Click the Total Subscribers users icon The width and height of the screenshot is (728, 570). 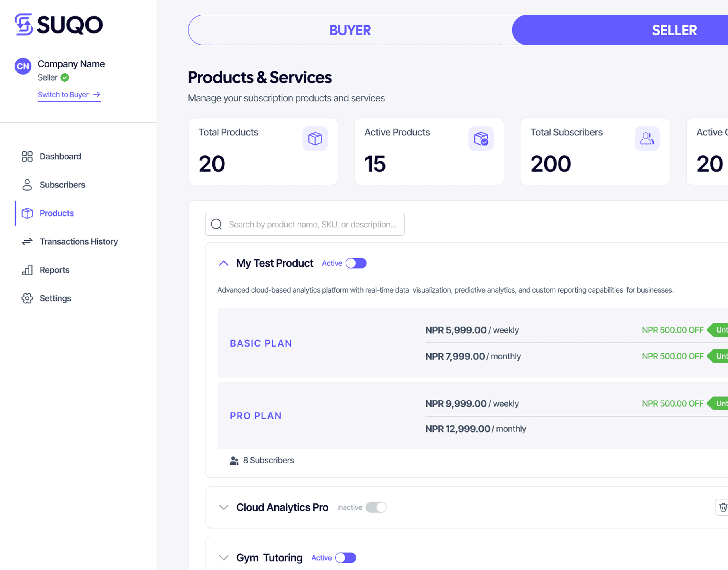point(647,139)
